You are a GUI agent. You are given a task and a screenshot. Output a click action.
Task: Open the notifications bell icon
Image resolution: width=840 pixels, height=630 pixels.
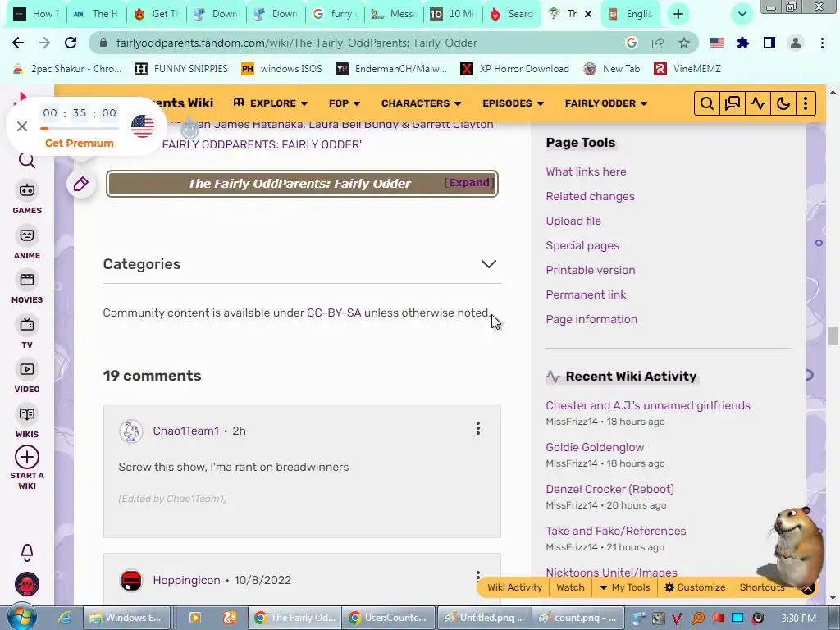(27, 552)
